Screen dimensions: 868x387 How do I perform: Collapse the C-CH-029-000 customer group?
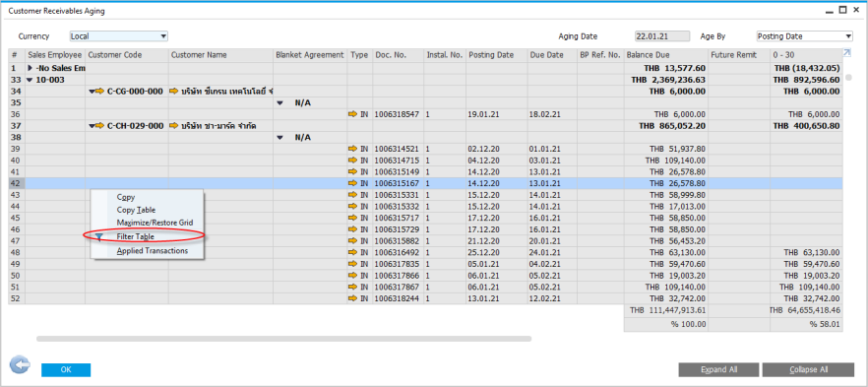click(92, 126)
